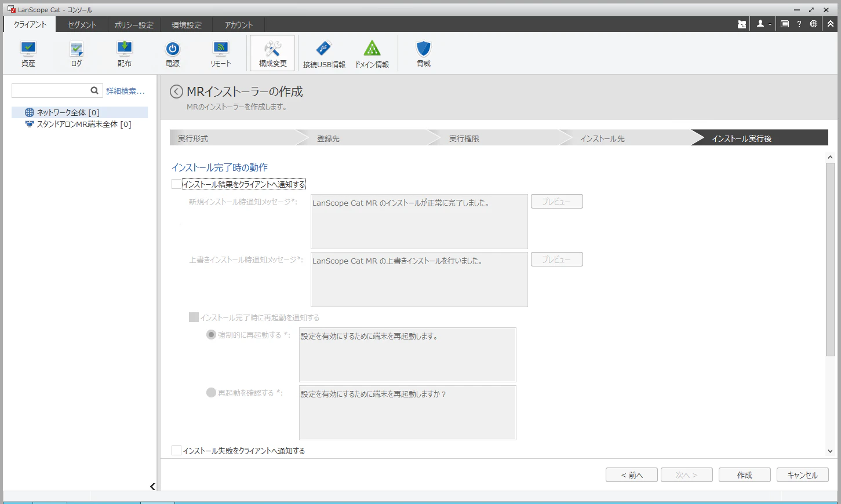841x504 pixels.
Task: Click the forced reboot message text box
Action: 407,355
